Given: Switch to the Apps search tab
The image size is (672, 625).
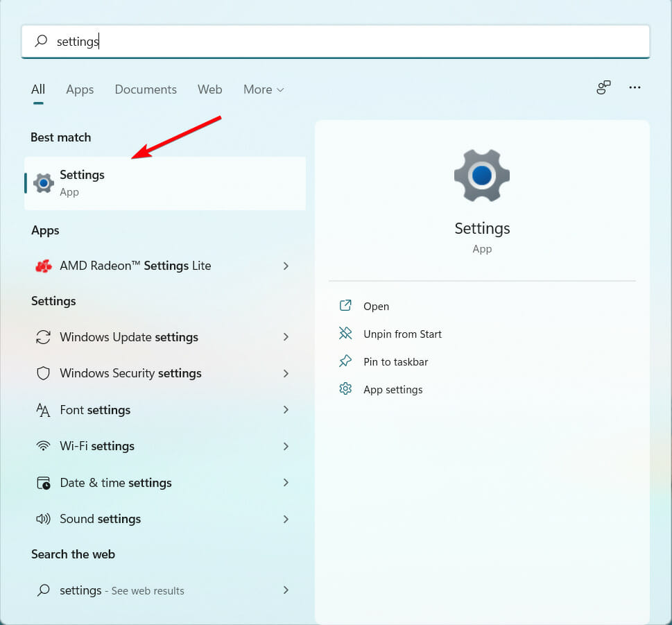Looking at the screenshot, I should 80,89.
